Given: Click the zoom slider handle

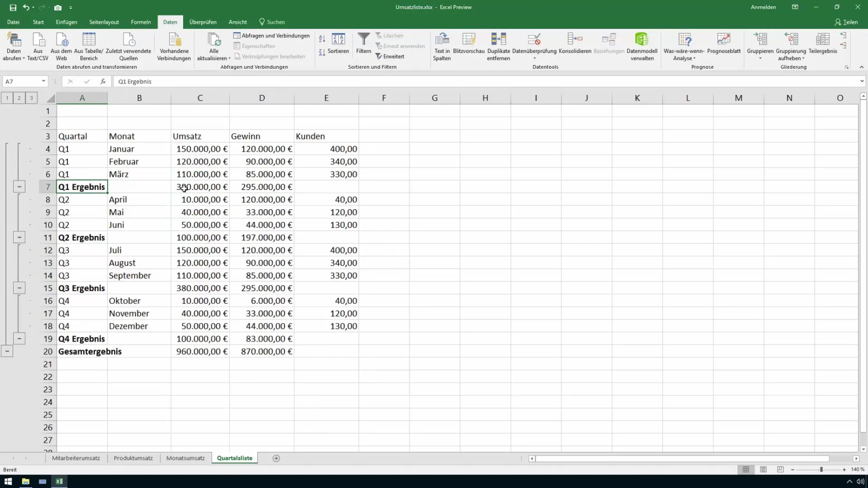Looking at the screenshot, I should pyautogui.click(x=821, y=469).
